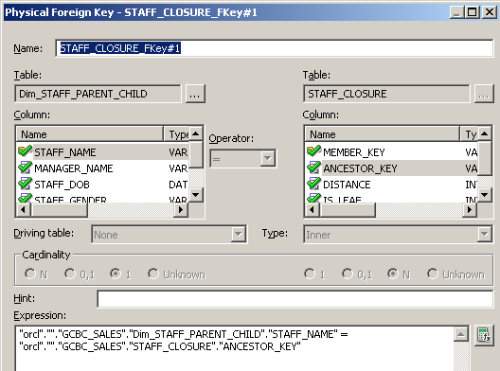Click the MEMBER_KEY column key icon
The width and height of the screenshot is (500, 371).
click(x=314, y=152)
